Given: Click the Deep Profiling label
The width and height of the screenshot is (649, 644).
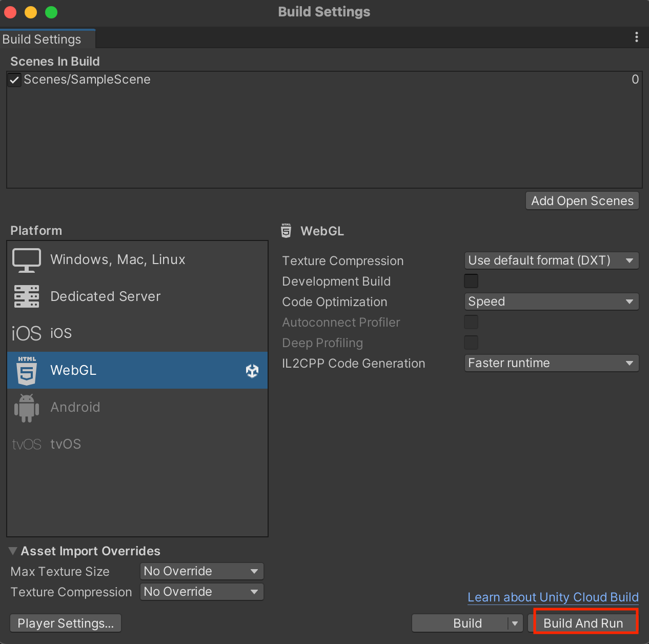Looking at the screenshot, I should tap(322, 343).
